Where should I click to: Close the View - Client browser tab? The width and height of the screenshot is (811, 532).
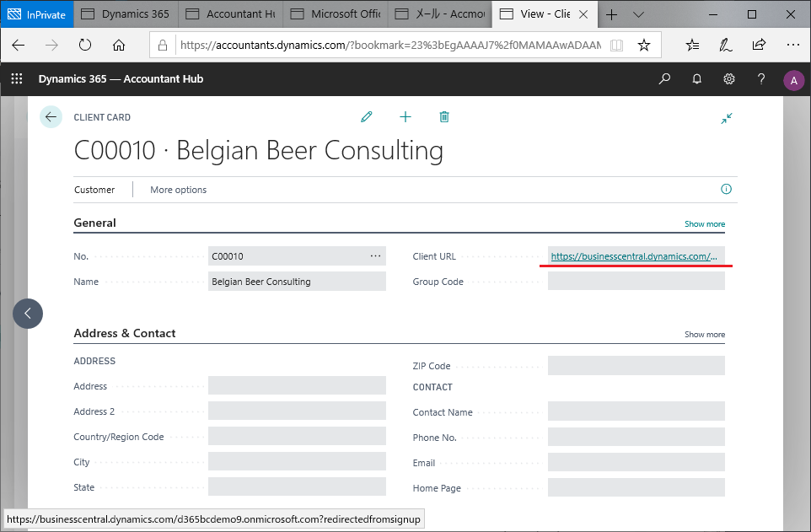click(x=583, y=14)
